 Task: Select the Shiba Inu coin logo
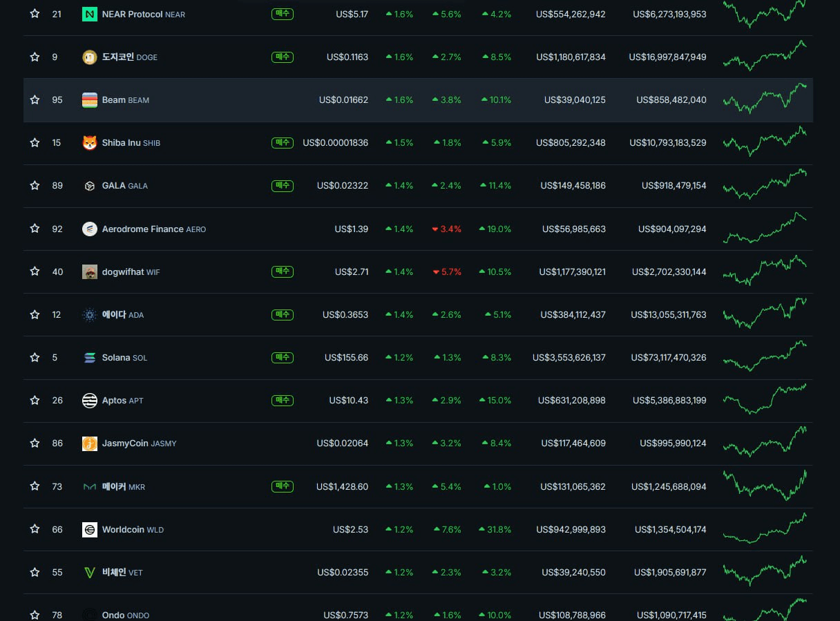coord(90,142)
